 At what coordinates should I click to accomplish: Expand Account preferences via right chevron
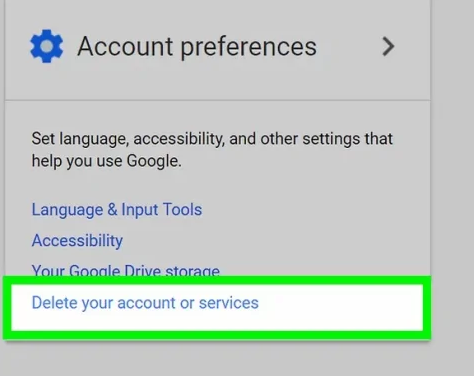(x=388, y=46)
